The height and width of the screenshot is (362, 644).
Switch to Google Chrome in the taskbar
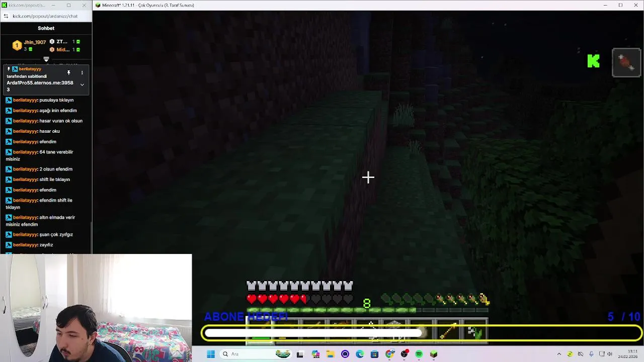[x=389, y=354]
